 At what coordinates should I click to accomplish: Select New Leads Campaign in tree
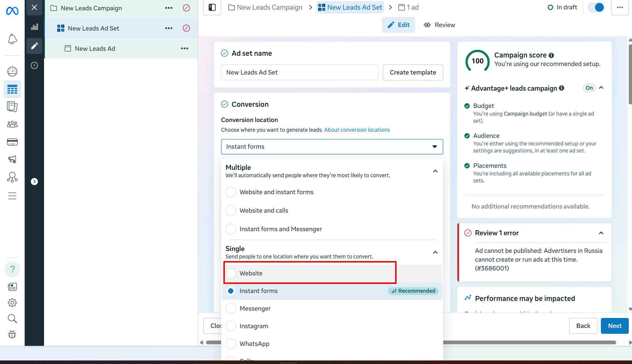coord(91,8)
